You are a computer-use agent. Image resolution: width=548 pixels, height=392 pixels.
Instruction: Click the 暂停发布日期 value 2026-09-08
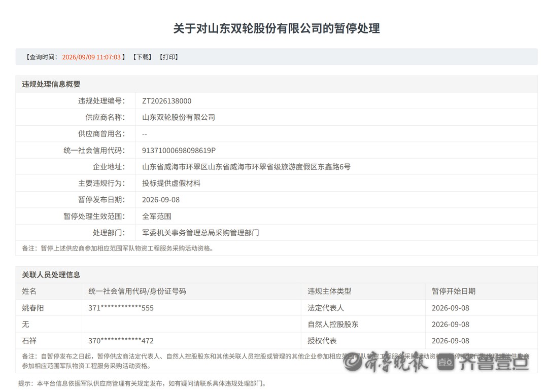pyautogui.click(x=161, y=200)
